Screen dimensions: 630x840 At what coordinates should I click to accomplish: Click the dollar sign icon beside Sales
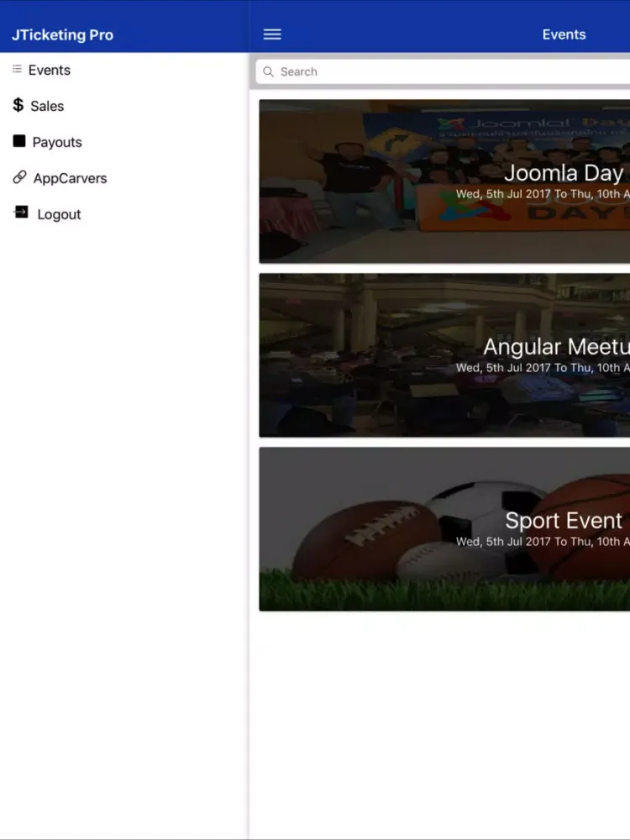[x=18, y=105]
